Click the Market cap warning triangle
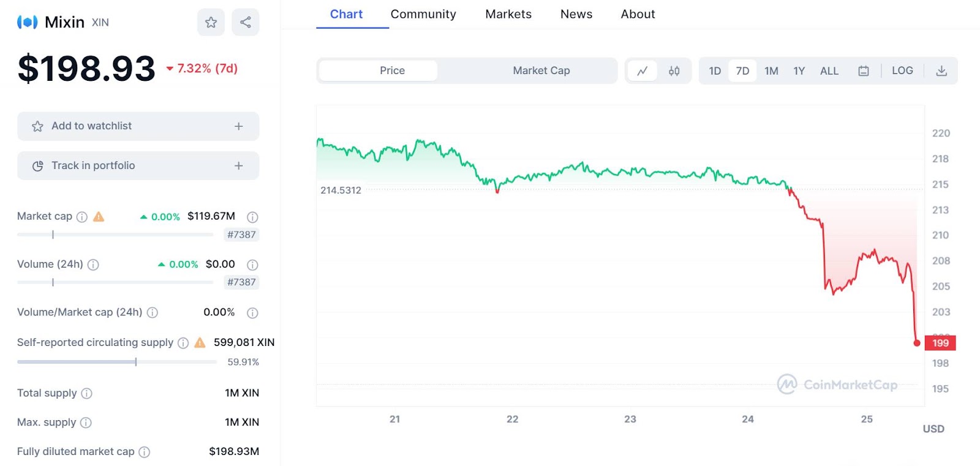The image size is (980, 466). pos(99,217)
